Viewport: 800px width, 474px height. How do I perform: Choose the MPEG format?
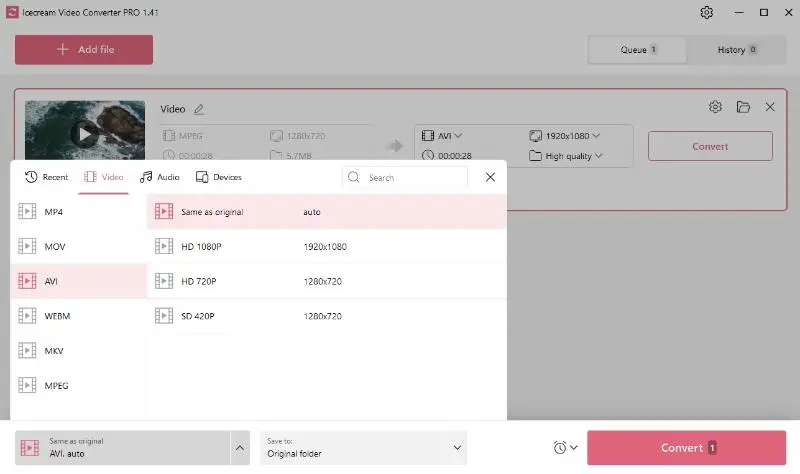[x=78, y=385]
